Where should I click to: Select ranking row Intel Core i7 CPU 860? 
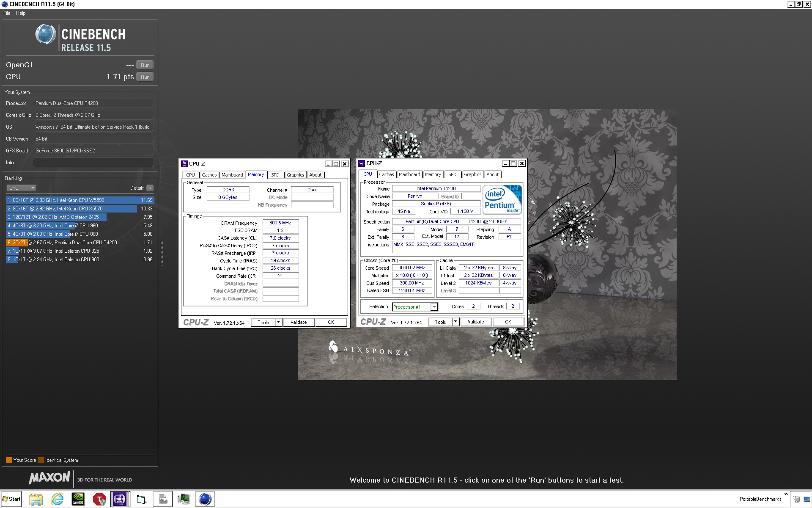pos(80,234)
